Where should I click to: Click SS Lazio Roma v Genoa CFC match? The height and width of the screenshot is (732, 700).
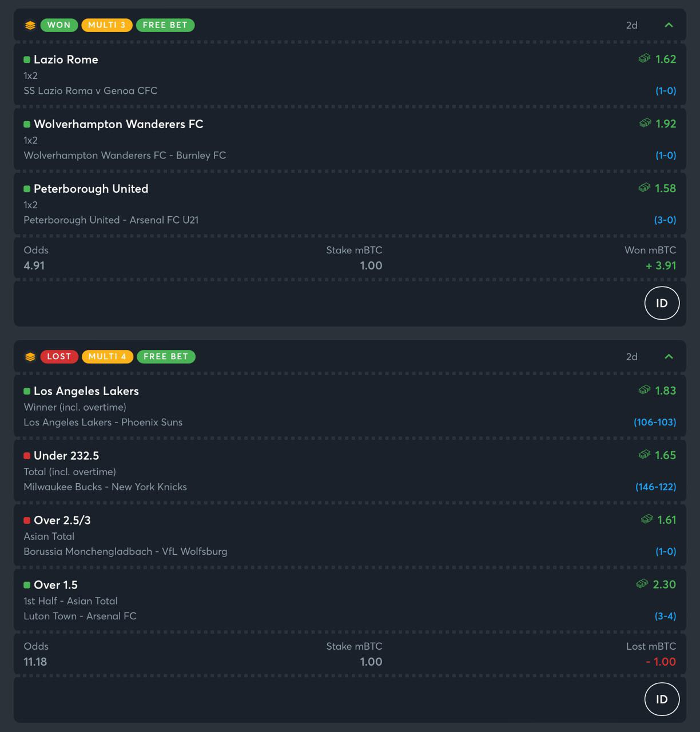click(x=90, y=90)
